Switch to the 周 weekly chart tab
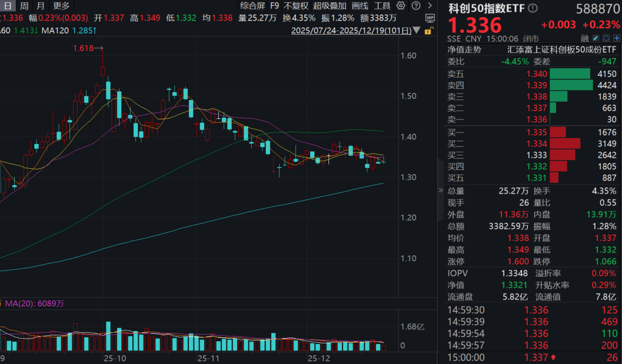 tap(23, 5)
